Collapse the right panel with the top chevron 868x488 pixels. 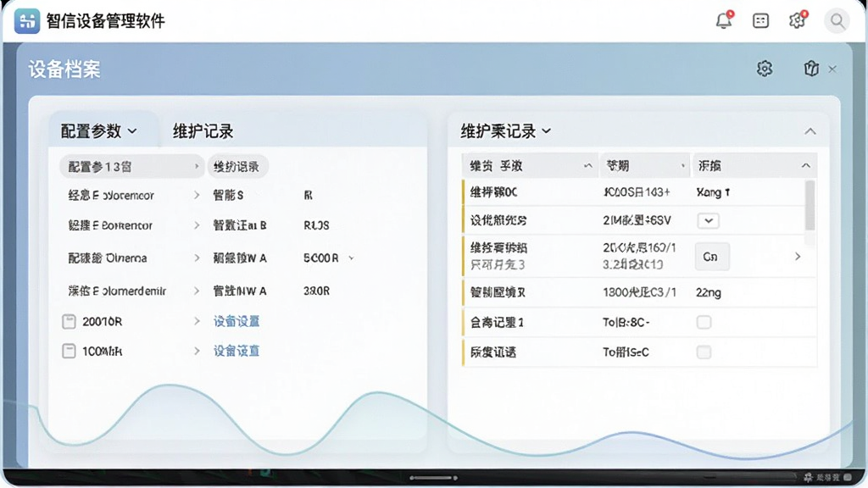(810, 131)
